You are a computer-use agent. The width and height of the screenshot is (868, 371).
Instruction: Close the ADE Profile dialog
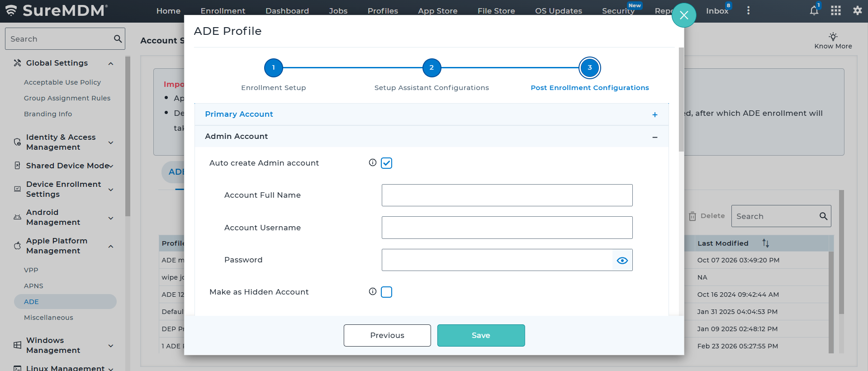pos(684,15)
